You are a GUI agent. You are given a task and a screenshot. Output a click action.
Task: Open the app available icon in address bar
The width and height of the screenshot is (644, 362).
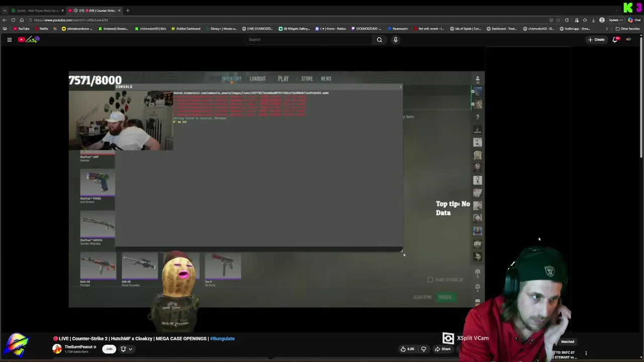[x=551, y=20]
